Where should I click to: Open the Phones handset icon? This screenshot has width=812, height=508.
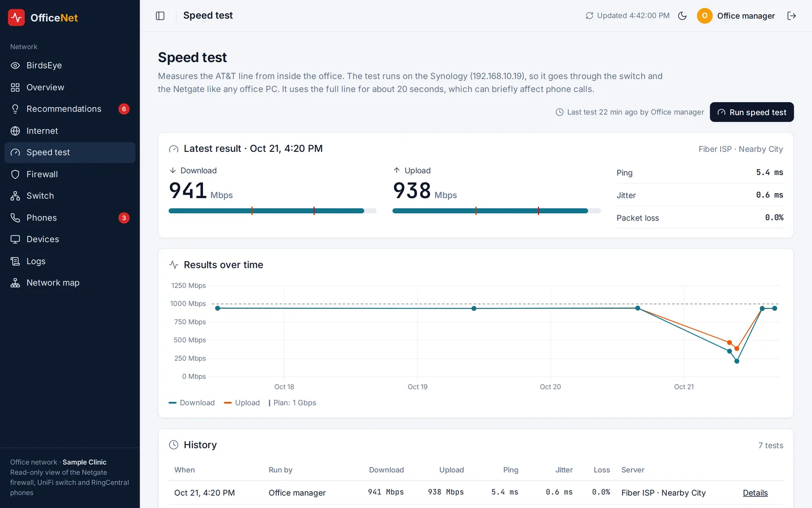[15, 218]
